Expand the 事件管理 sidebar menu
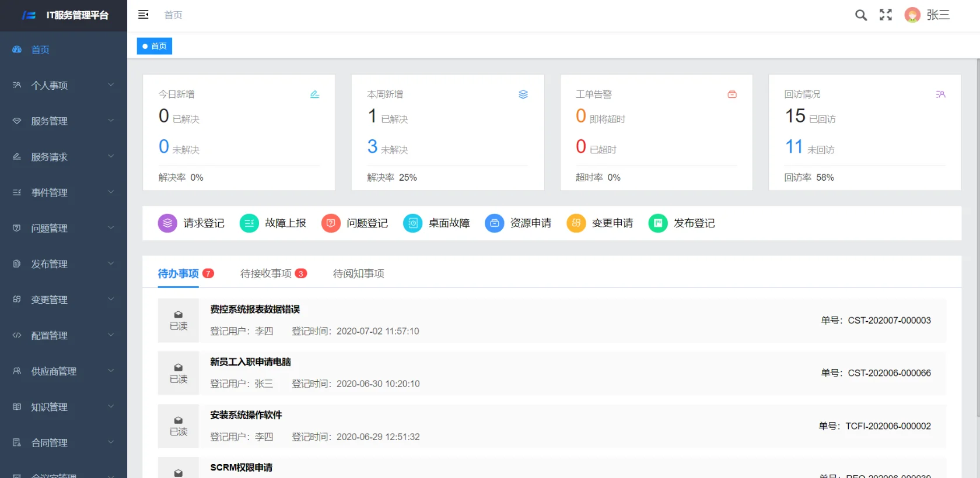Viewport: 980px width, 478px height. coord(64,192)
